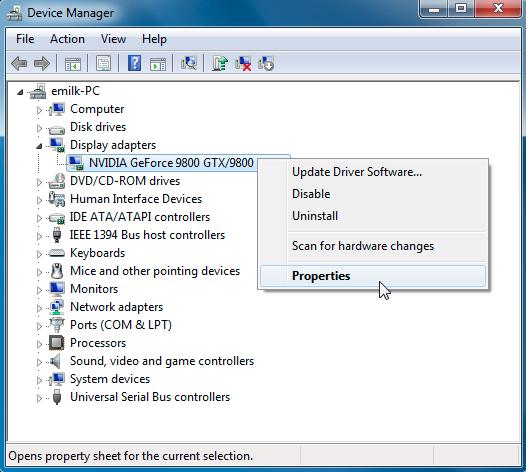
Task: Click the Properties sheet toolbar icon
Action: coord(104,63)
